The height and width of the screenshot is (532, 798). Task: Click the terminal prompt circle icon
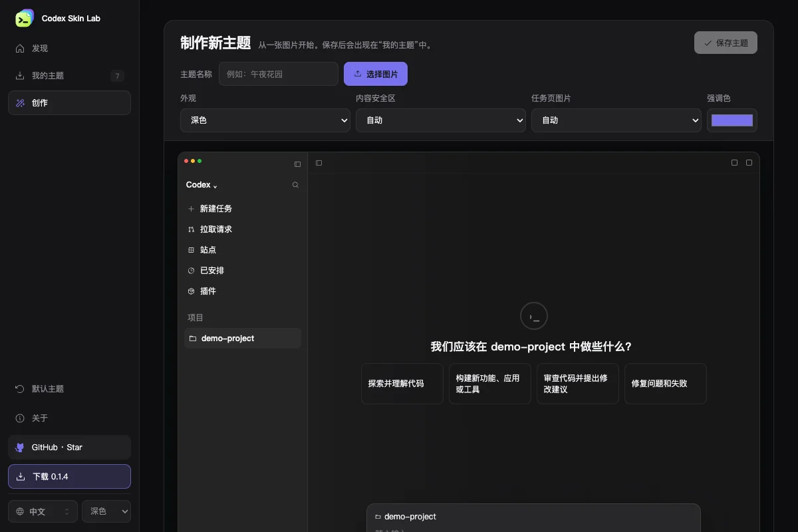coord(534,317)
